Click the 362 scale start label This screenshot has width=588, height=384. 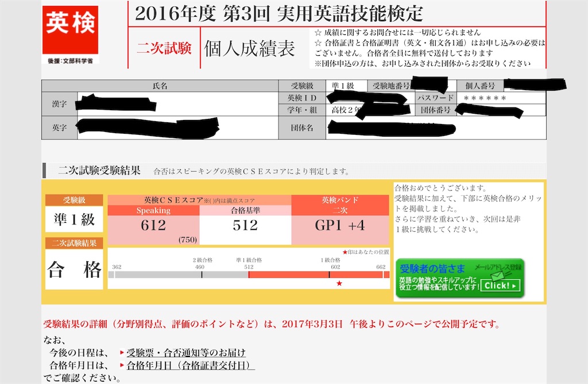pos(117,267)
